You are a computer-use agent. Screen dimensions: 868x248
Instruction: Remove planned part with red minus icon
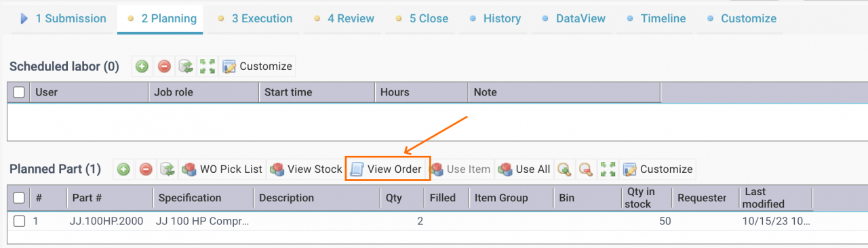[x=146, y=169]
